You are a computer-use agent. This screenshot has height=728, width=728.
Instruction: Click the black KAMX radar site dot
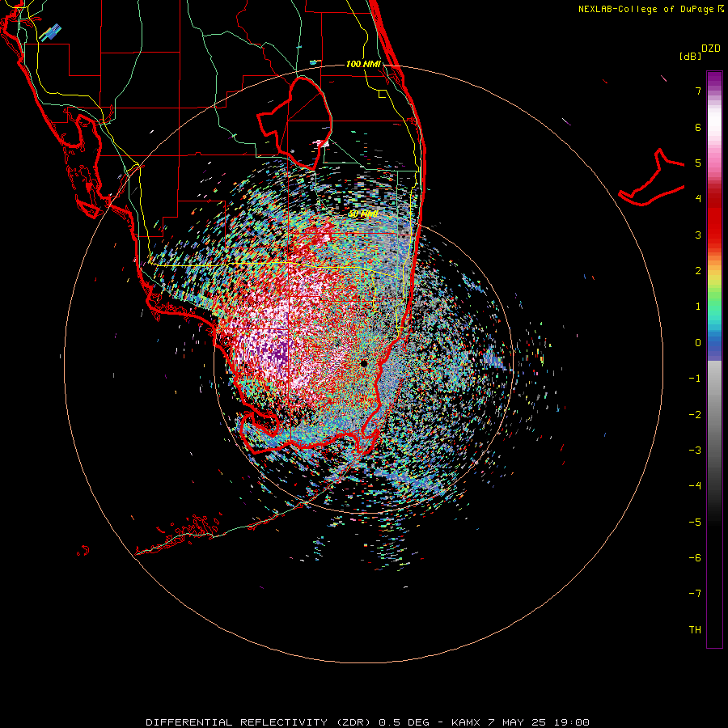point(363,363)
